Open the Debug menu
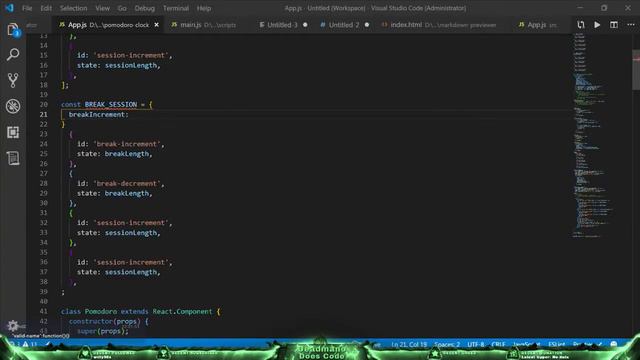The image size is (640, 360). pyautogui.click(x=144, y=8)
